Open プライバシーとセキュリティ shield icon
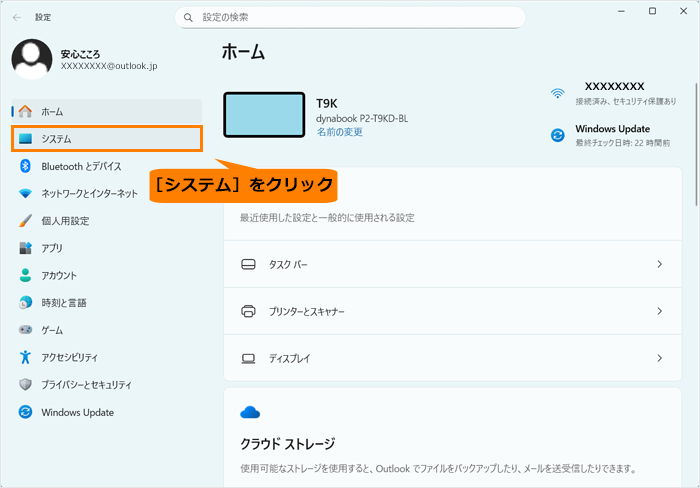Image resolution: width=700 pixels, height=488 pixels. [26, 385]
